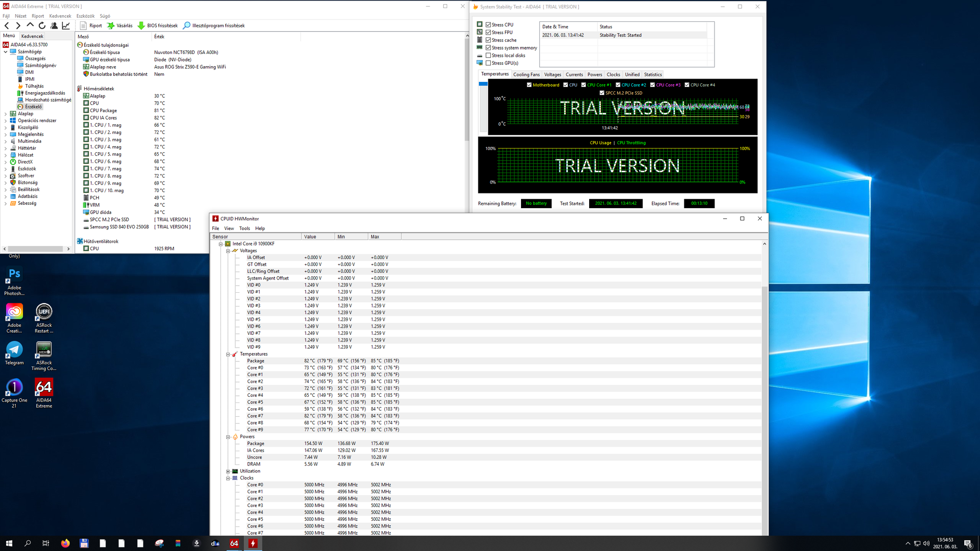This screenshot has width=980, height=551.
Task: Open the Tools menu in HWMonitor
Action: pyautogui.click(x=244, y=228)
